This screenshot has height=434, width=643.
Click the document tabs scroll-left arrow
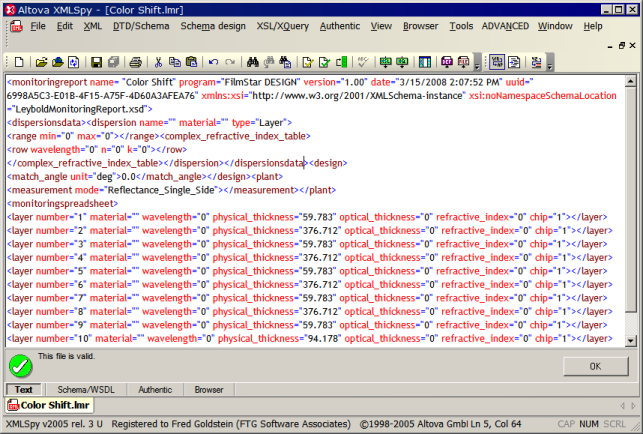tap(622, 406)
